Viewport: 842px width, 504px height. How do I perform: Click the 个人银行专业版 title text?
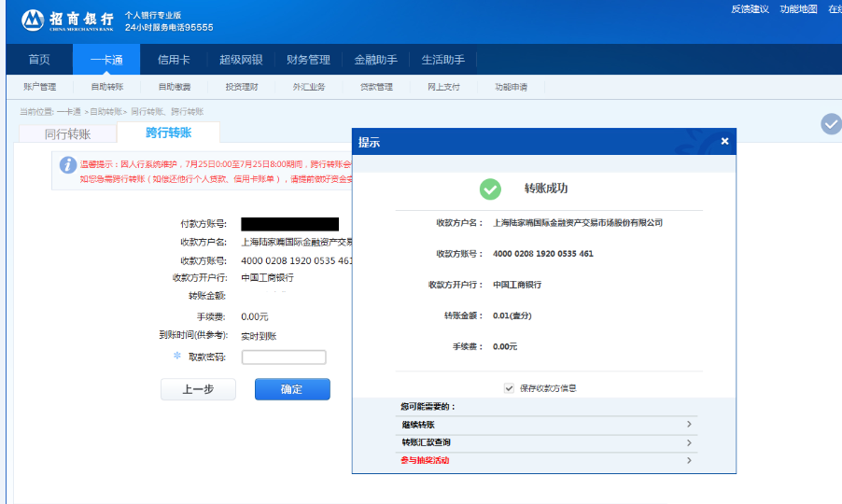pyautogui.click(x=153, y=15)
